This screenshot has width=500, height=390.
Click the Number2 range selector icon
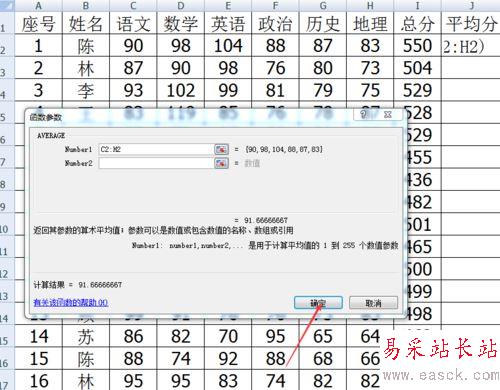[221, 163]
